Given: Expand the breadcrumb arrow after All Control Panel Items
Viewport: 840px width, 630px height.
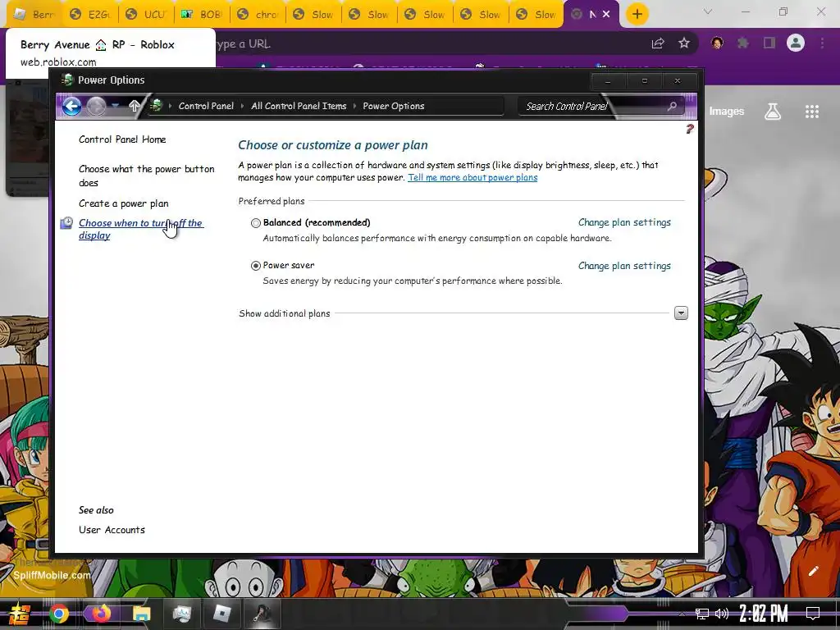Looking at the screenshot, I should (354, 106).
